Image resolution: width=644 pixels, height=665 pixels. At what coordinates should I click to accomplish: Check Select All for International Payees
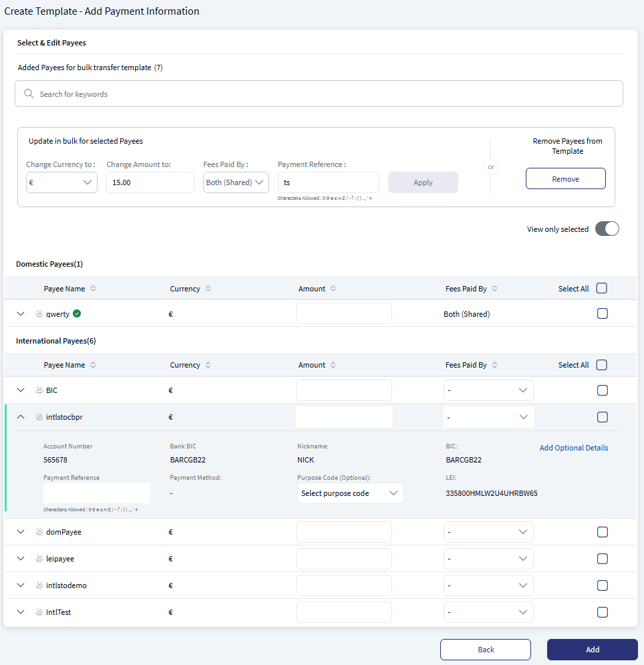(602, 365)
